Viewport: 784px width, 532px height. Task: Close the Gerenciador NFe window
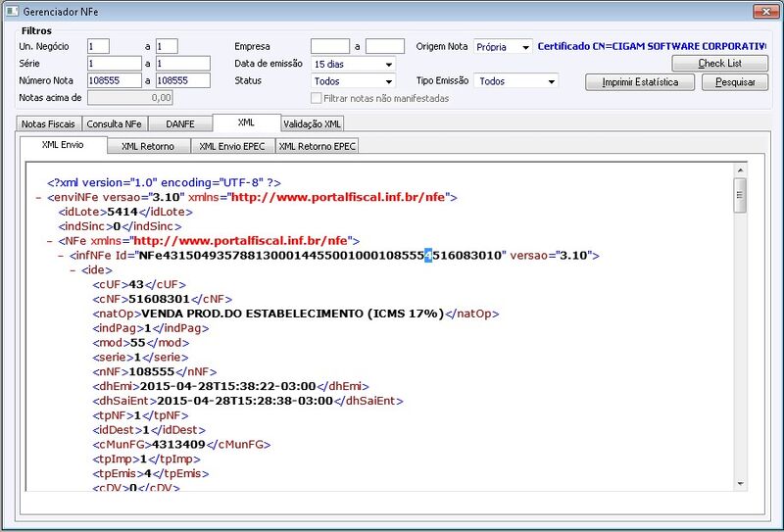[765, 11]
